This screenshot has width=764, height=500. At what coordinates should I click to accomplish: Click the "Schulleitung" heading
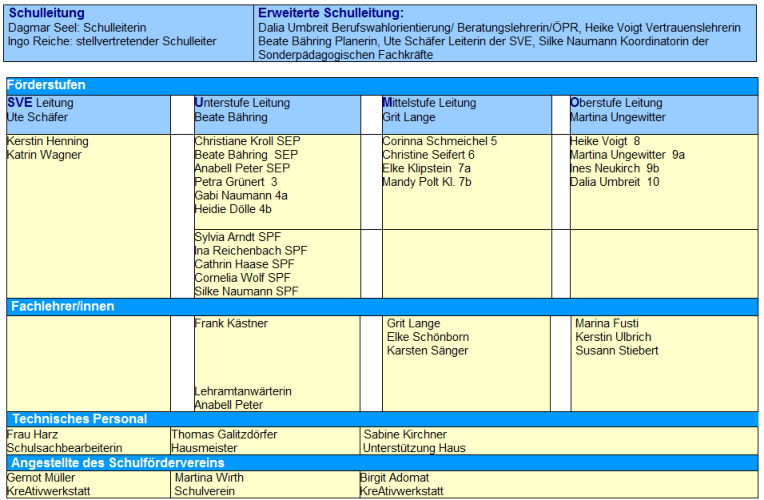pyautogui.click(x=48, y=13)
